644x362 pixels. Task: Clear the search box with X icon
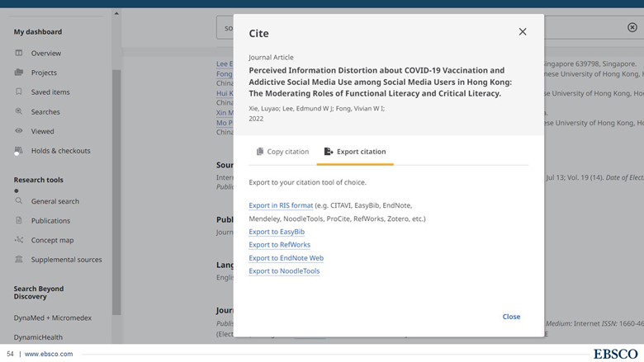click(632, 27)
